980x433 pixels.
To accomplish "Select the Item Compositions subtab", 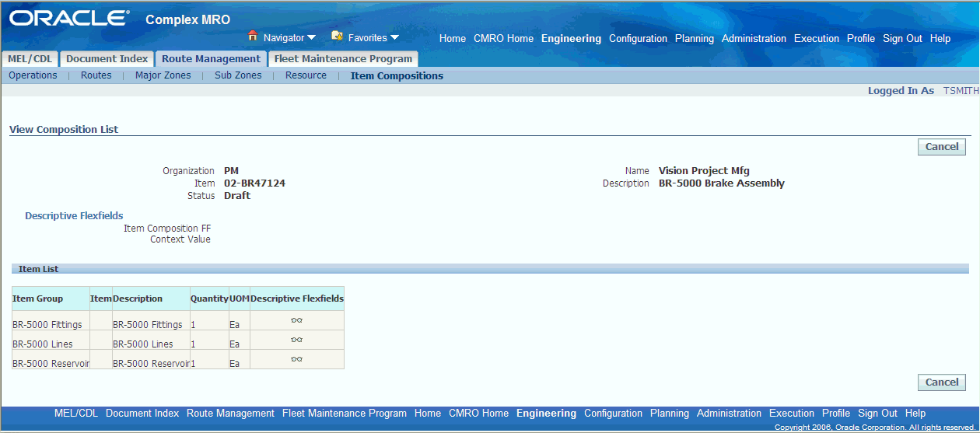I will point(397,76).
